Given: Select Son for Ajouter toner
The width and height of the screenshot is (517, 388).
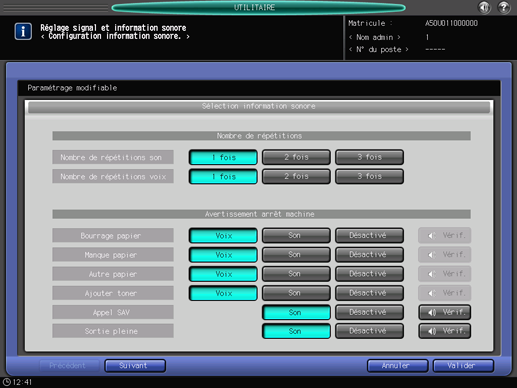Looking at the screenshot, I should [x=296, y=293].
